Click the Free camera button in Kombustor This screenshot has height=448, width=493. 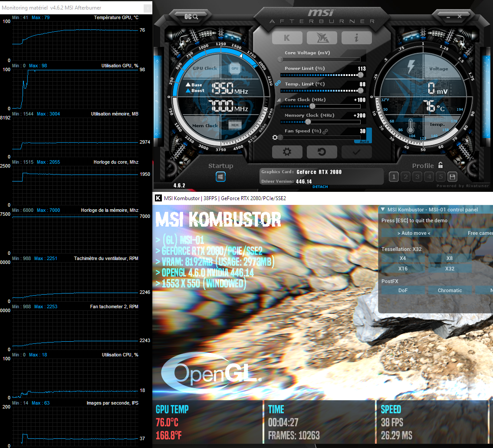pos(471,233)
